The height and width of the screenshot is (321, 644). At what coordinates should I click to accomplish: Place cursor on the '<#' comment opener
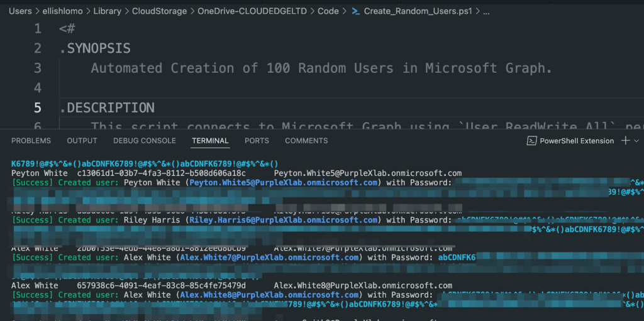(x=67, y=29)
